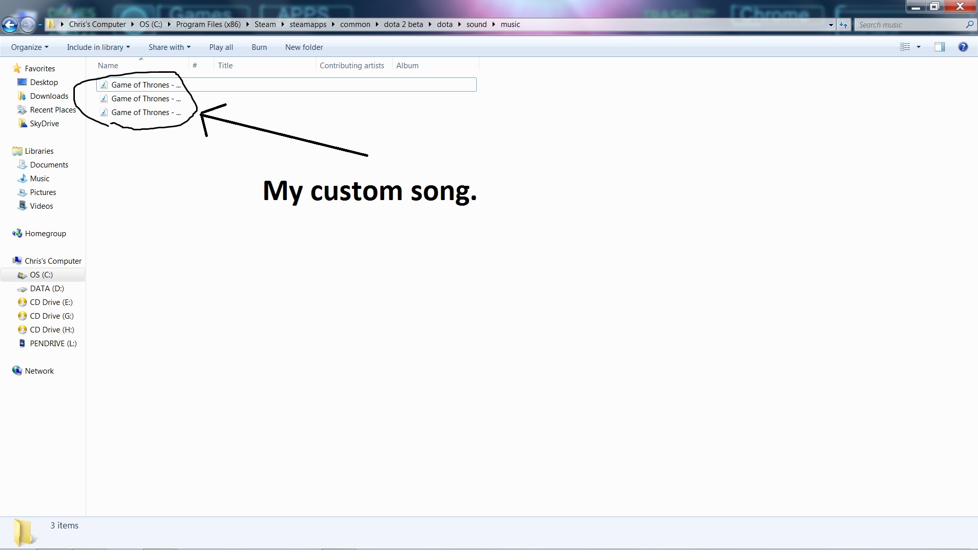Expand the Share with dropdown
The height and width of the screenshot is (560, 978).
(169, 47)
